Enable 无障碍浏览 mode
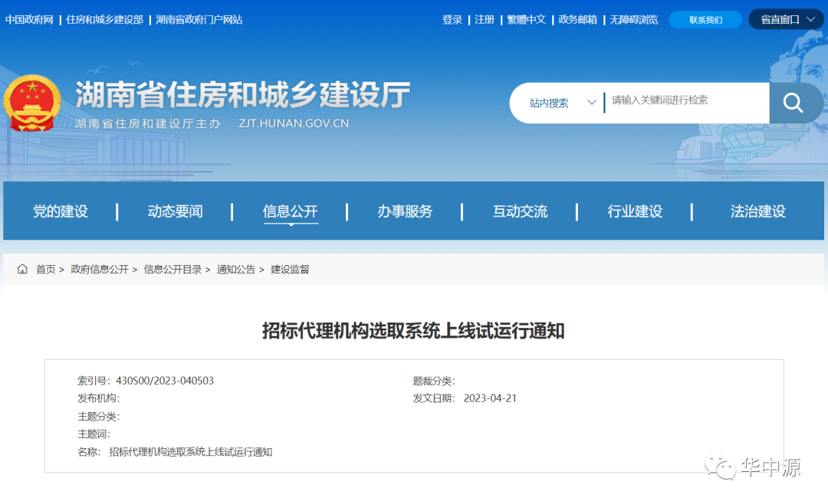Viewport: 828px width, 504px height. point(634,19)
